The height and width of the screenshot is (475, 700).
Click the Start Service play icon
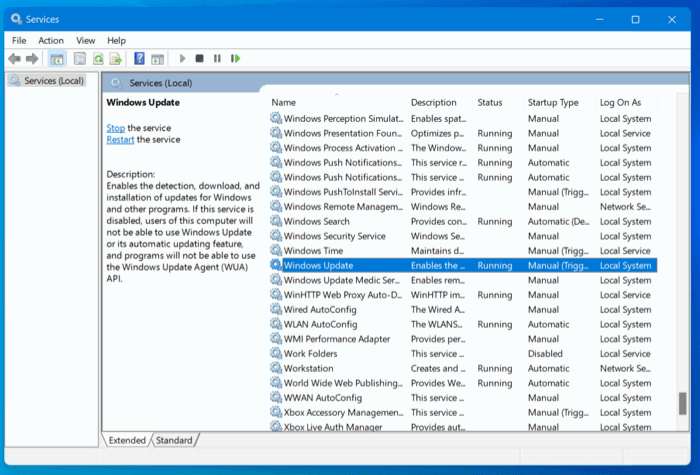tap(182, 58)
